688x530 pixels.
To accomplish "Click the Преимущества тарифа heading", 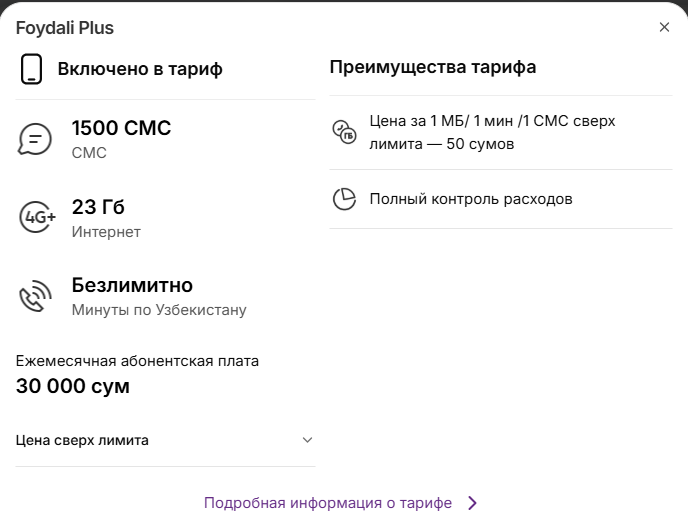I will pyautogui.click(x=432, y=67).
